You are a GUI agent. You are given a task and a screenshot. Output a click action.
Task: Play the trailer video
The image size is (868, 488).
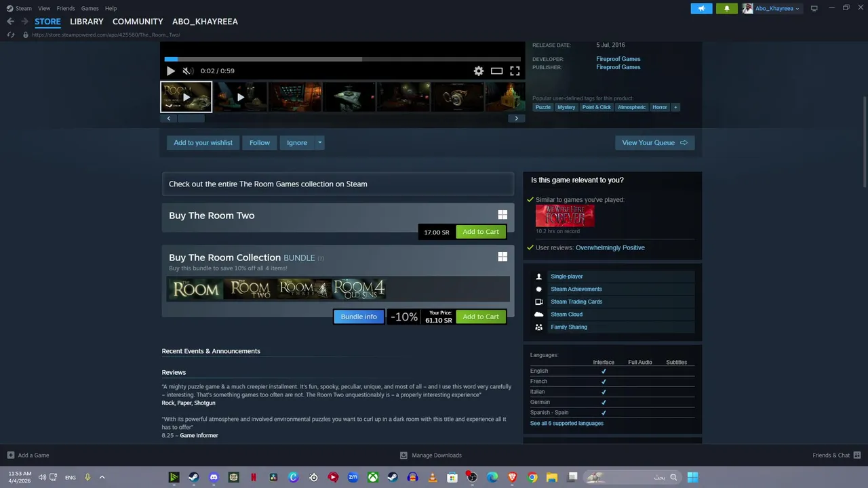tap(170, 70)
